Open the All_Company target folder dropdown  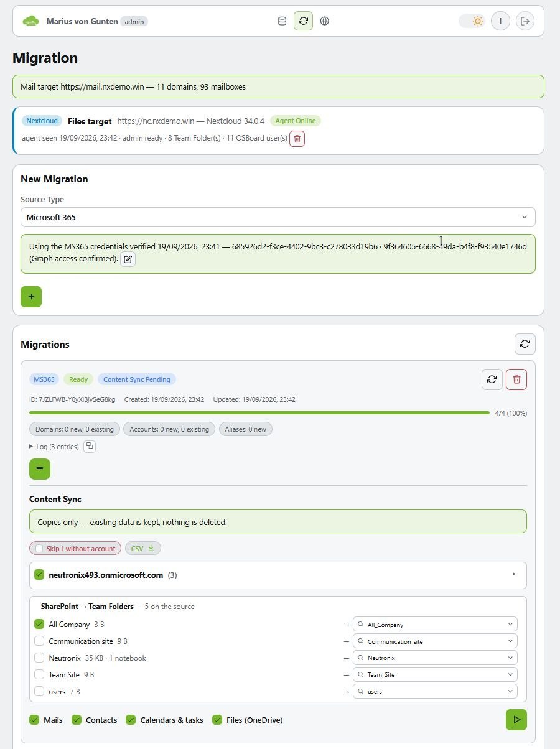(x=435, y=625)
